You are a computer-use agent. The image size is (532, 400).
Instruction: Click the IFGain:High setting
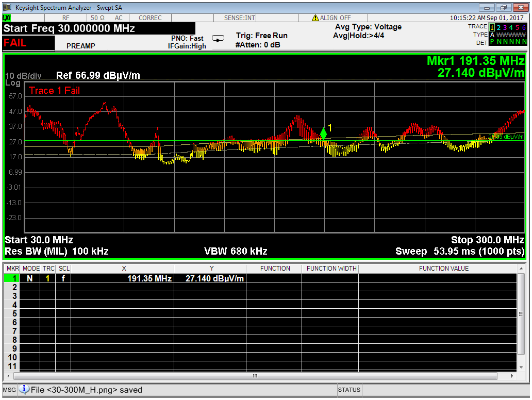coord(187,46)
